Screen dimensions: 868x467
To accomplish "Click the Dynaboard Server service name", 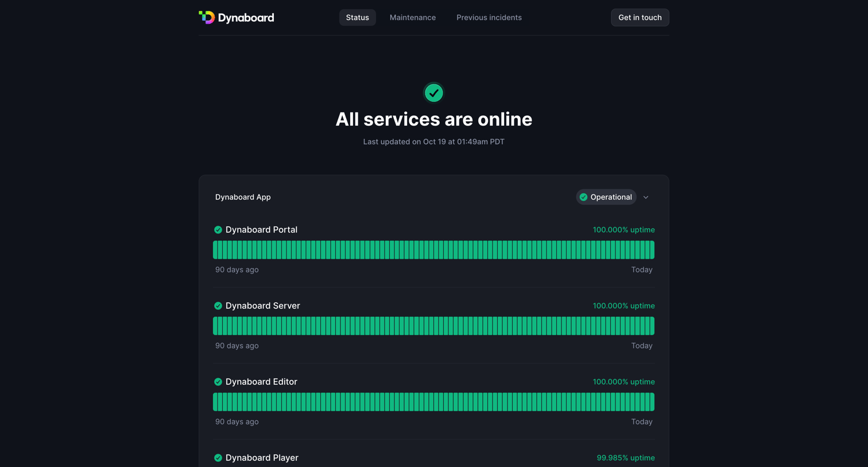I will click(x=263, y=306).
